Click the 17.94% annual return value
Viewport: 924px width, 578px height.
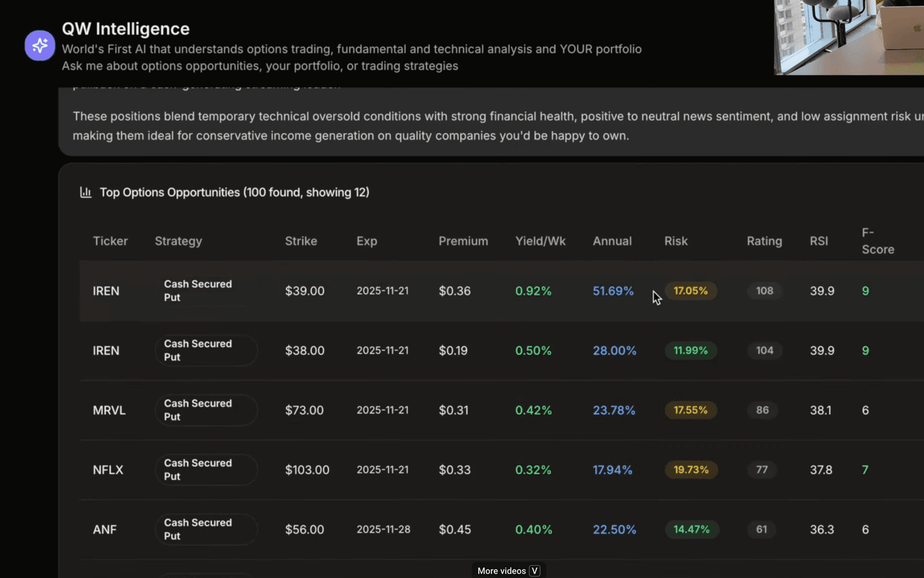click(x=612, y=470)
